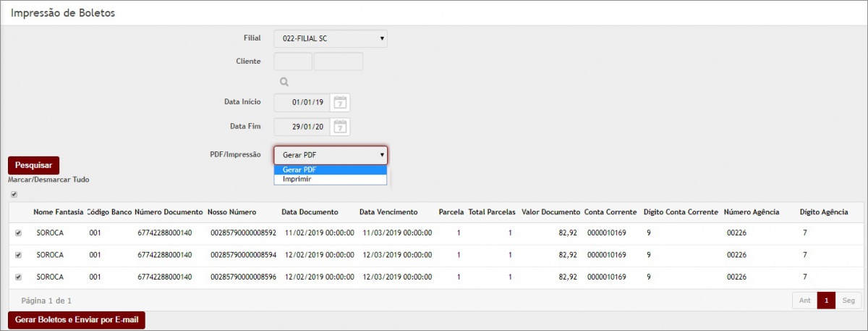The image size is (868, 331).
Task: Go to next page with Seg
Action: click(x=848, y=300)
